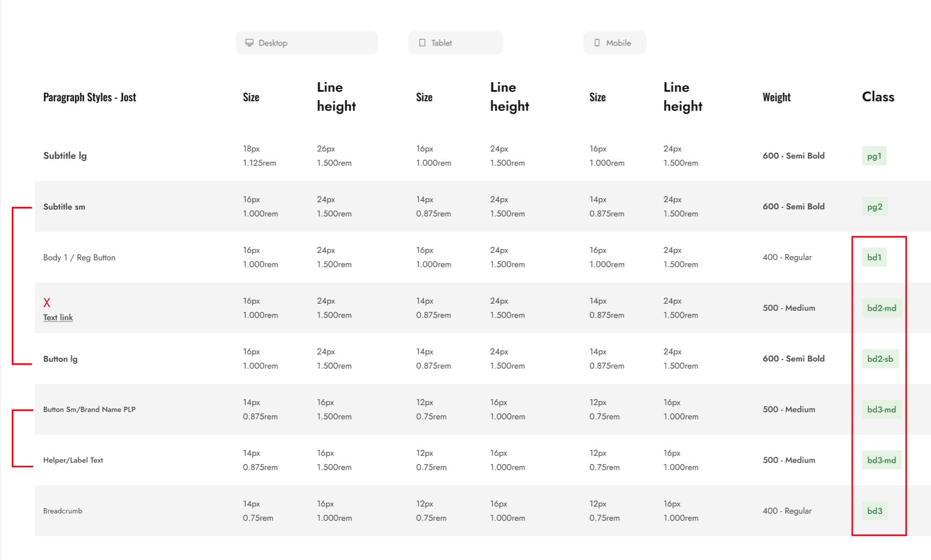Image resolution: width=931 pixels, height=560 pixels.
Task: Click bd3-md badge in Button Sm row
Action: [x=882, y=409]
